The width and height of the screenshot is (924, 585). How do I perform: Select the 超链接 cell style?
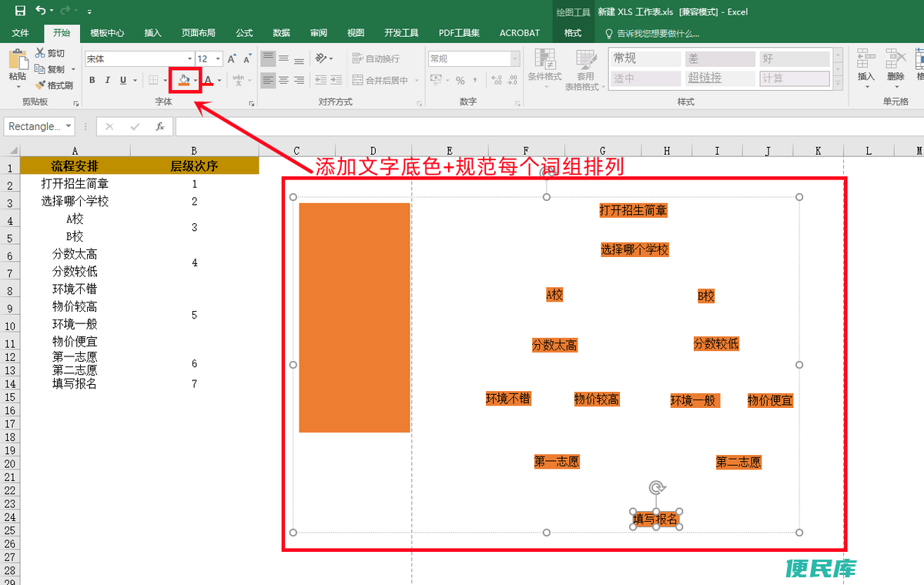point(720,79)
